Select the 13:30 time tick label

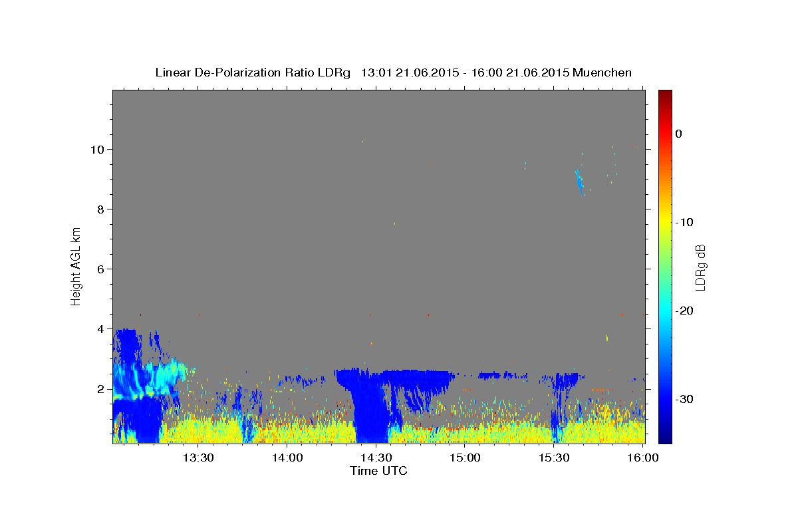(x=198, y=458)
